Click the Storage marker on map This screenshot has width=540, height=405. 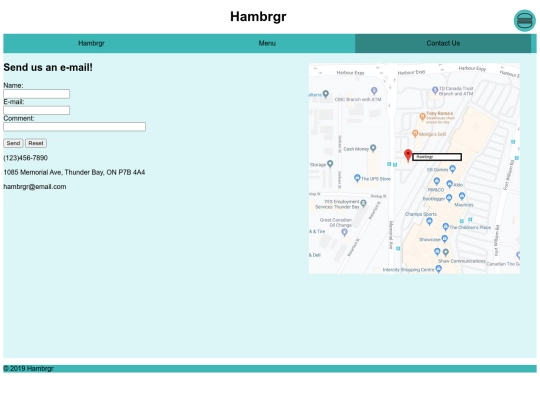pyautogui.click(x=330, y=164)
